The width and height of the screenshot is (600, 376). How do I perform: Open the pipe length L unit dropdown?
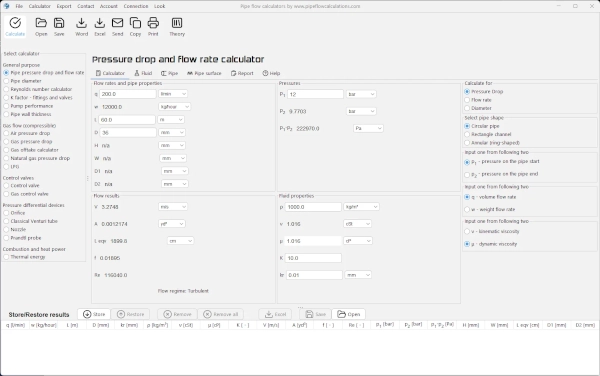(x=171, y=120)
